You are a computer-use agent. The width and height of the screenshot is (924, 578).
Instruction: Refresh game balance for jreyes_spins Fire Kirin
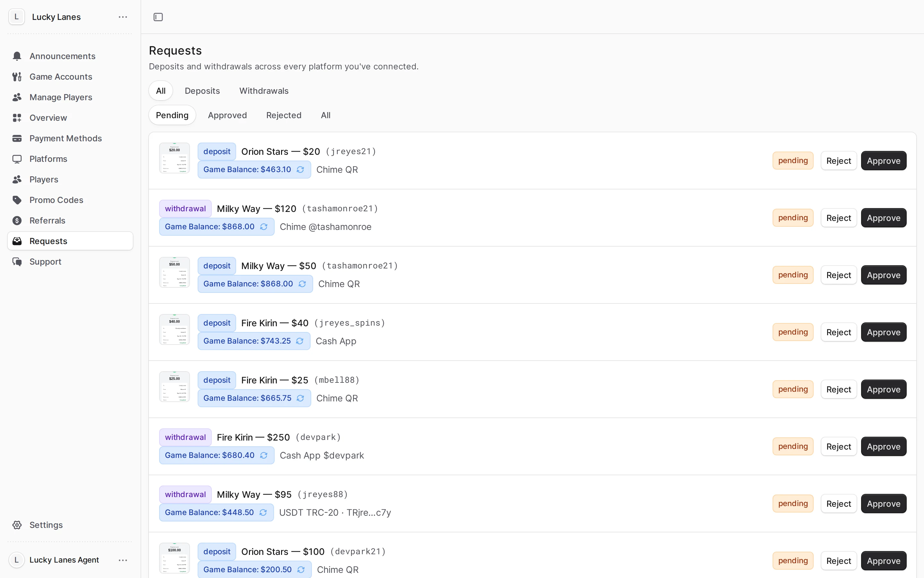[x=300, y=341]
